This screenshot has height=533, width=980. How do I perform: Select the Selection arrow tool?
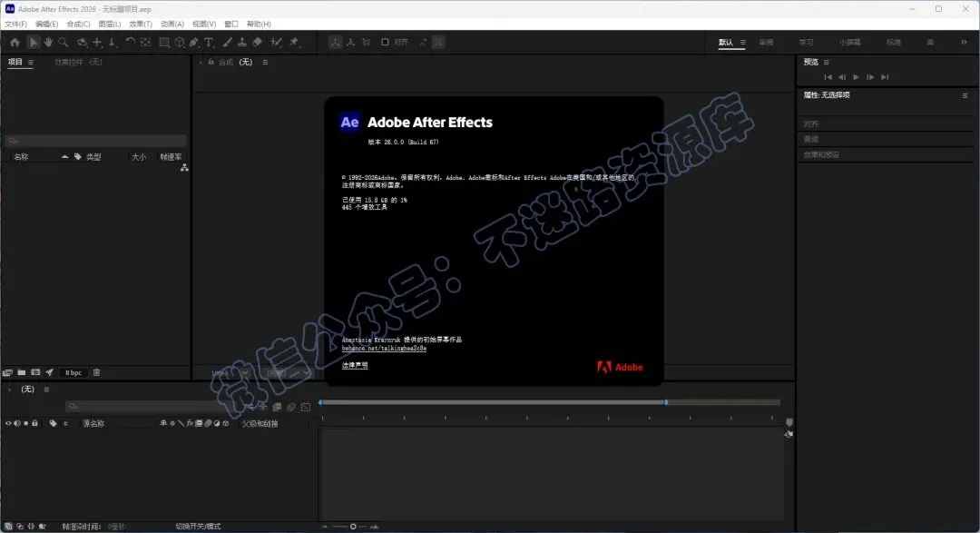34,42
